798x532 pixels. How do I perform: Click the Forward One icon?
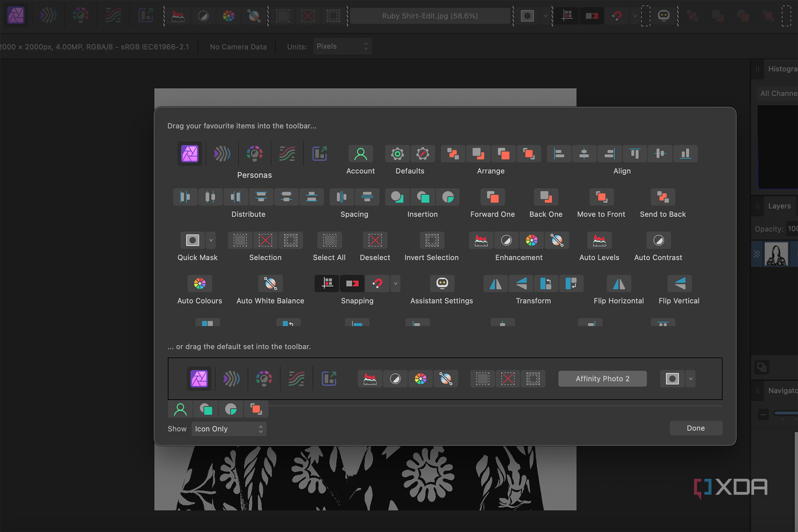click(492, 197)
